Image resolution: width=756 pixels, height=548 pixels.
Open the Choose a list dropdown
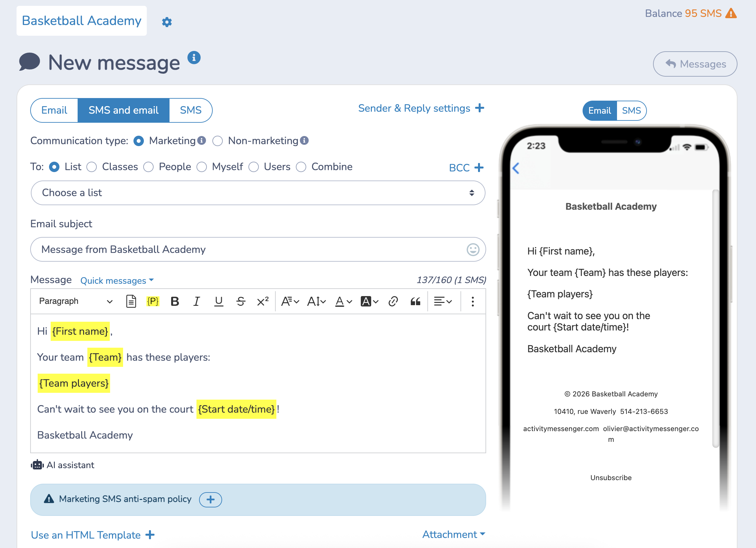(x=258, y=193)
